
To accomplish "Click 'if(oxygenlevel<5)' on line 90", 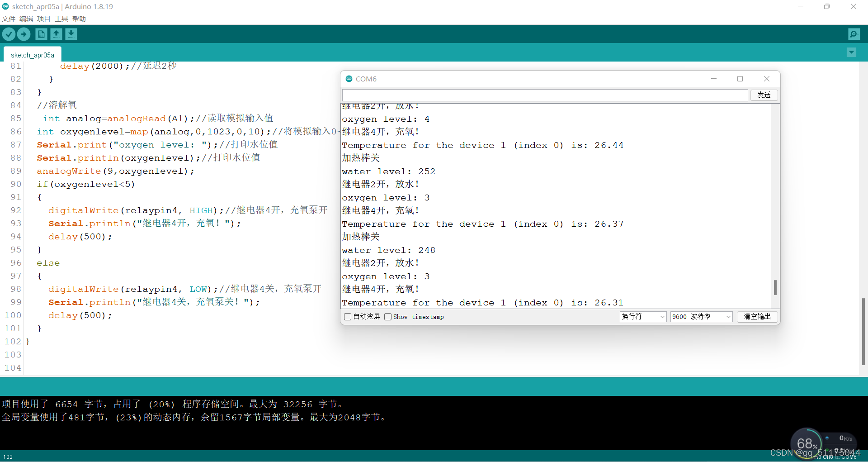I will [86, 184].
